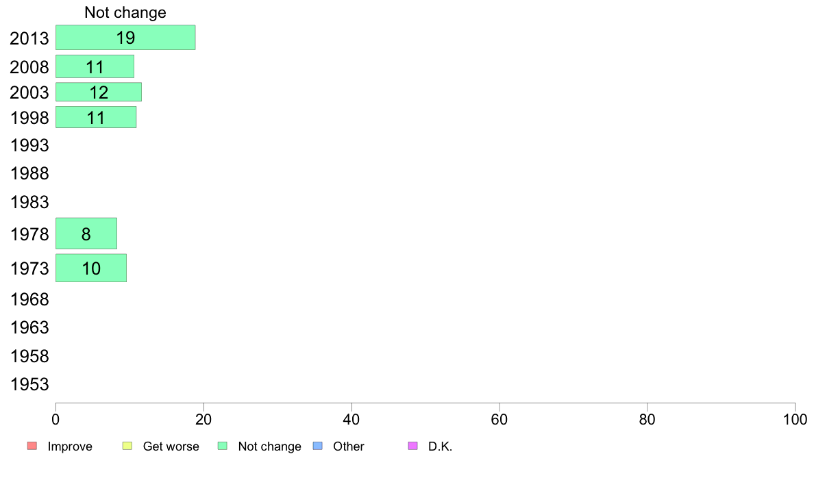The height and width of the screenshot is (504, 814).
Task: Click the 60 tick on the axis
Action: coord(500,419)
